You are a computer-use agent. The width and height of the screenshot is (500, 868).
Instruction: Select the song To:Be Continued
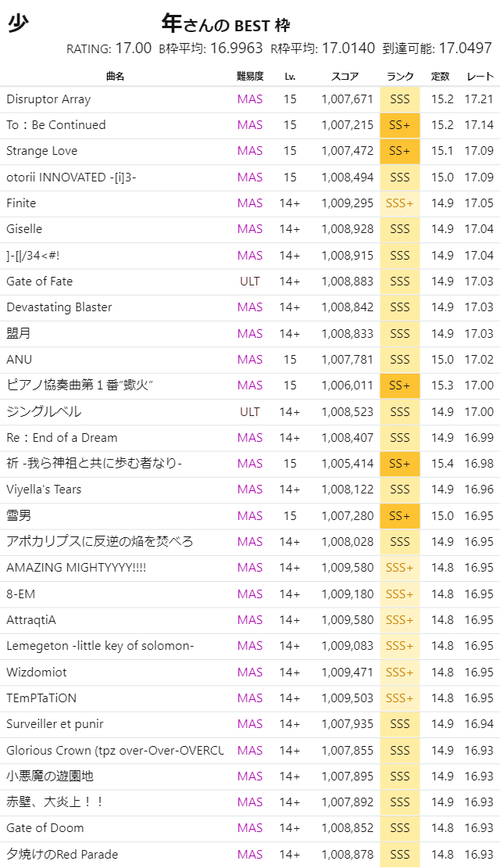click(x=56, y=125)
